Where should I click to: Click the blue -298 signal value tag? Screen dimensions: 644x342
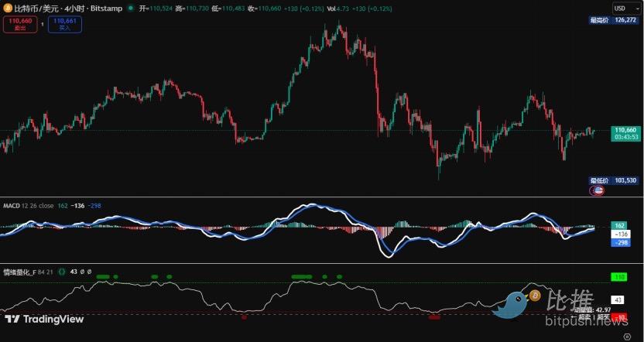[x=620, y=242]
